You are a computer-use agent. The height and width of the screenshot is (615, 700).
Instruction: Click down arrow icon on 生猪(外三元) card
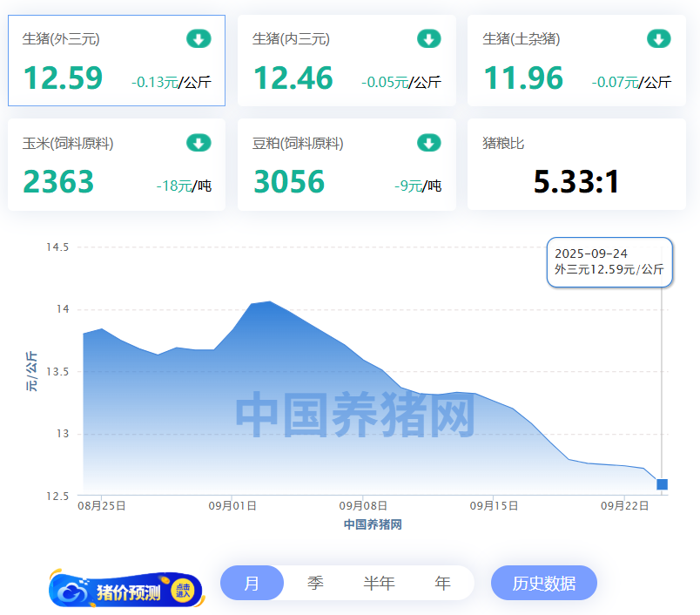(x=199, y=38)
